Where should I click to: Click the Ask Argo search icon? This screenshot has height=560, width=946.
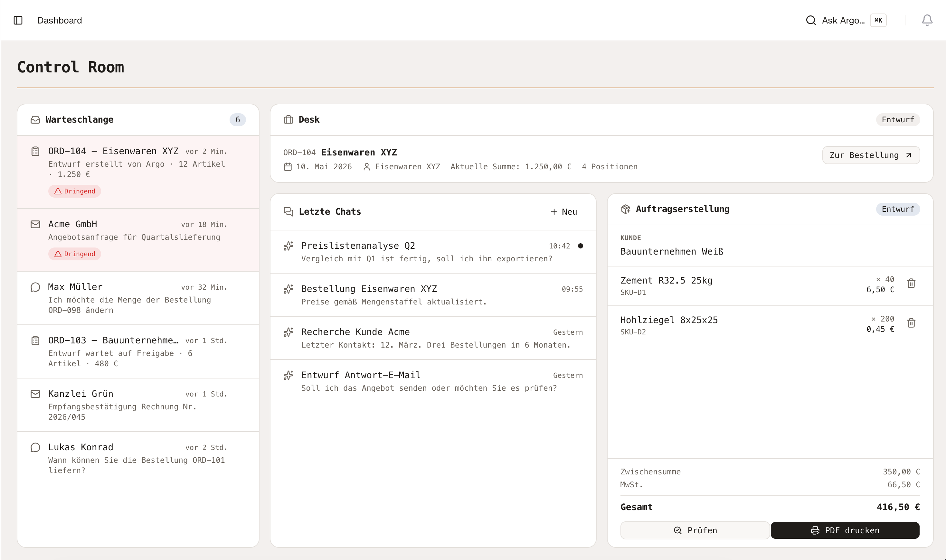(x=811, y=20)
